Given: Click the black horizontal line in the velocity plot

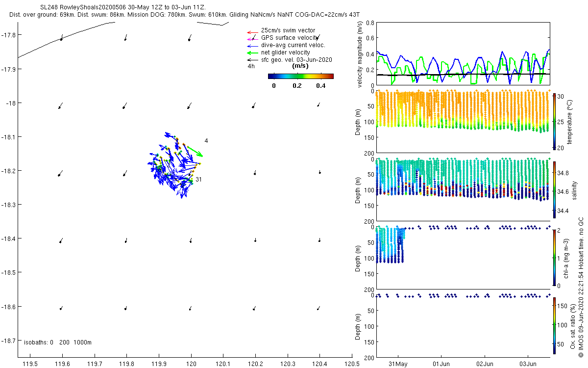Looking at the screenshot, I should (463, 75).
